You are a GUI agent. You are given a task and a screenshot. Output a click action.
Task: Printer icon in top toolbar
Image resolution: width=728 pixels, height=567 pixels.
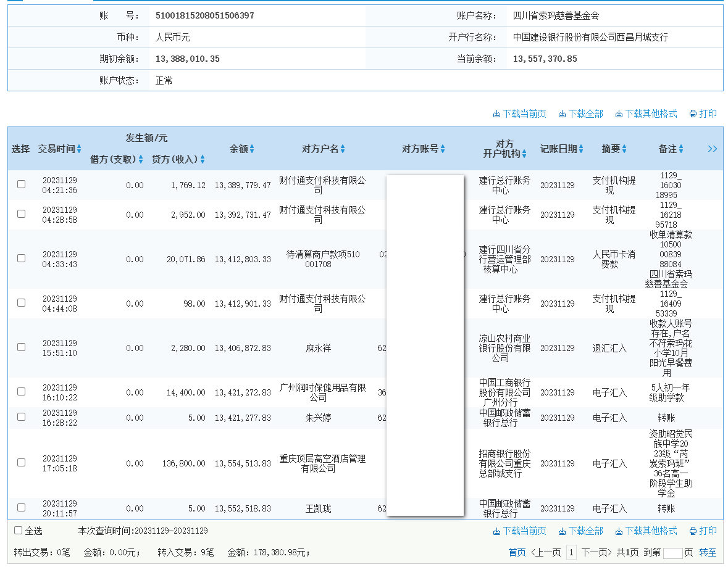(x=693, y=114)
